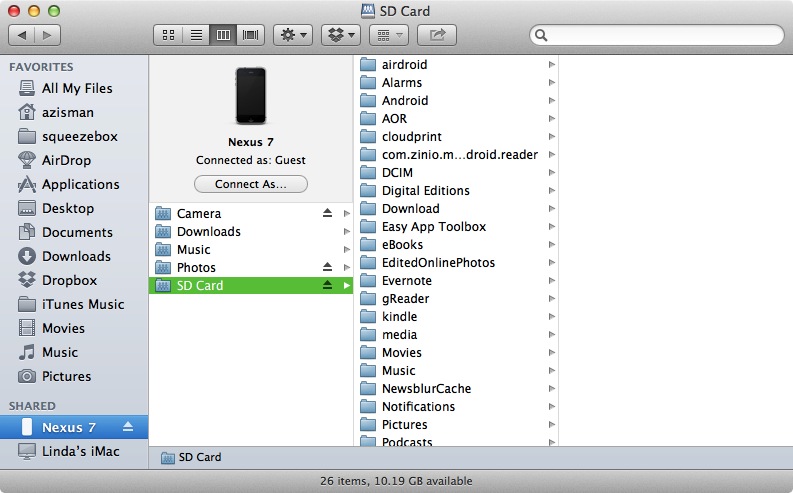
Task: Click the Connect As... button
Action: [x=251, y=184]
